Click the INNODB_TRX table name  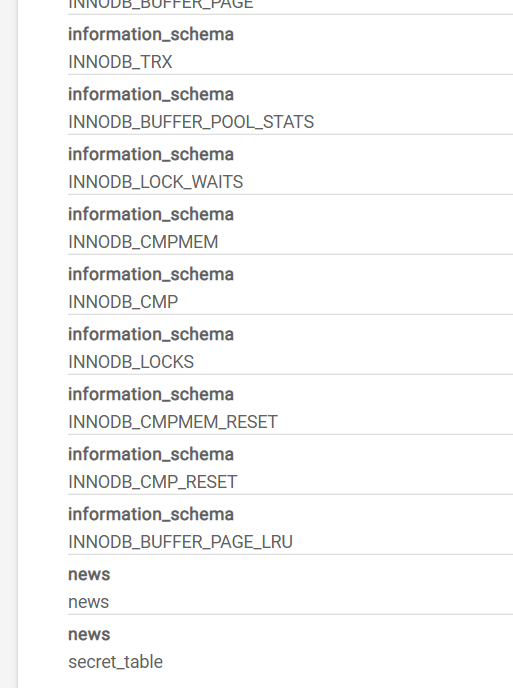120,62
